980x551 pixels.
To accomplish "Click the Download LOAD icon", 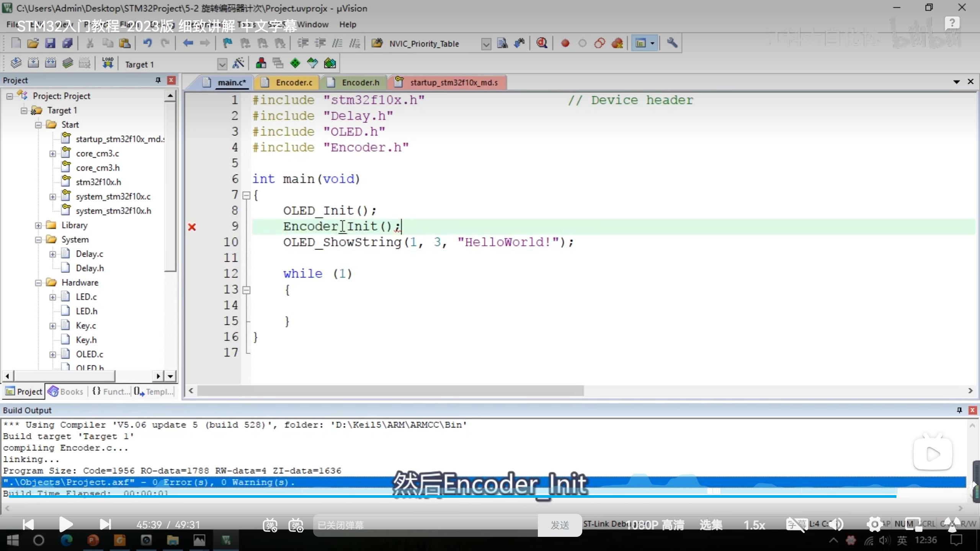I will tap(108, 64).
